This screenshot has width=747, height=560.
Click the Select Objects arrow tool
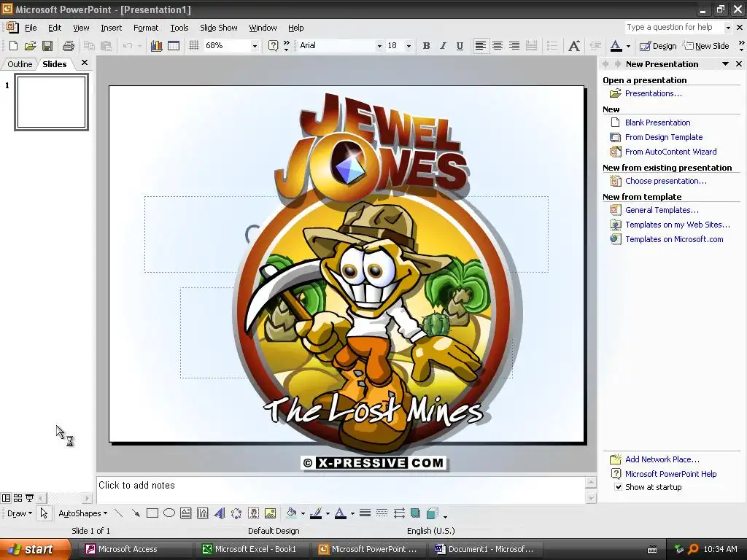[44, 513]
